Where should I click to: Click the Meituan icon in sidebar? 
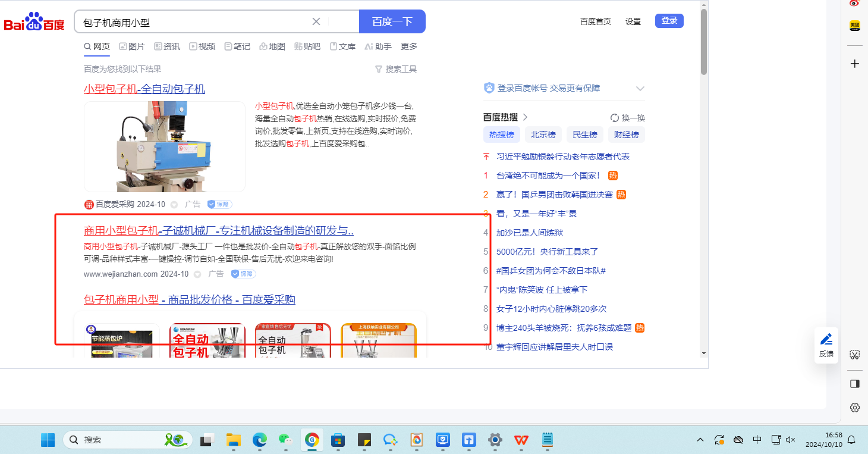coord(855,26)
